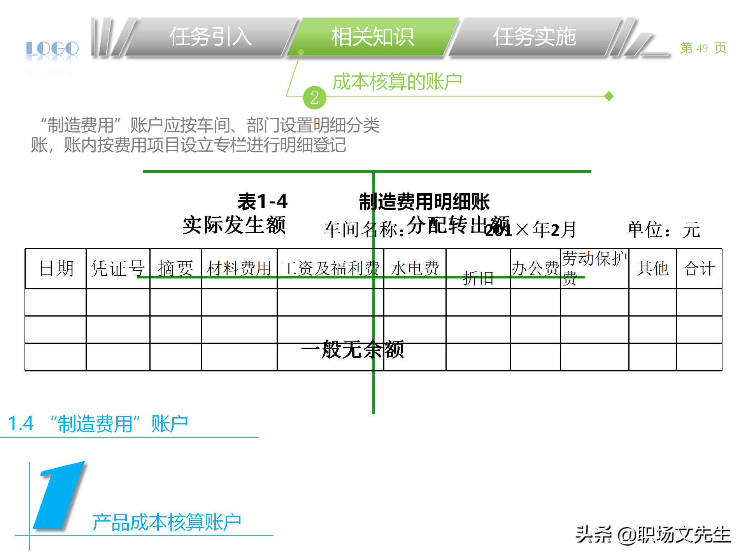747x560 pixels.
Task: Click the 日期 column header
Action: pyautogui.click(x=56, y=269)
